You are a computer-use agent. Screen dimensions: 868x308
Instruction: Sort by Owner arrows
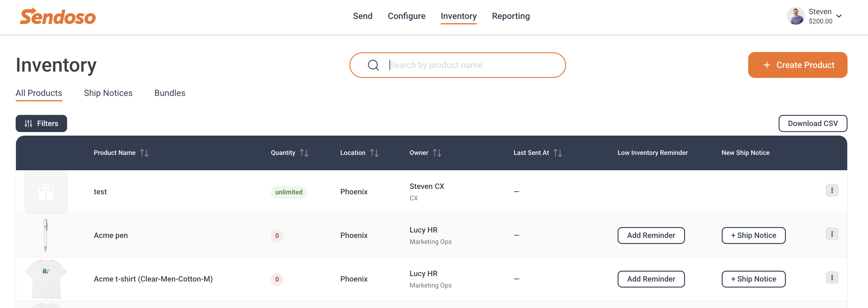437,153
